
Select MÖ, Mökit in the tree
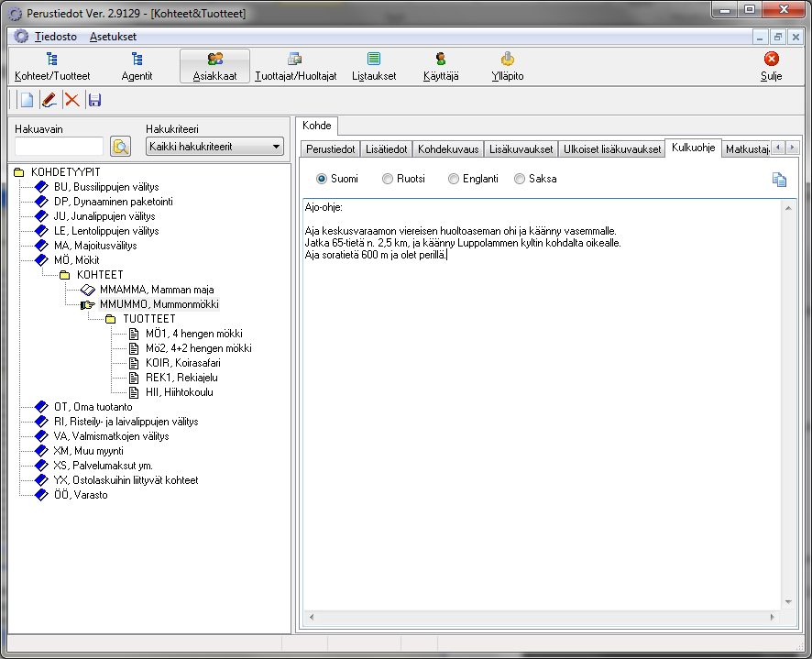[77, 260]
